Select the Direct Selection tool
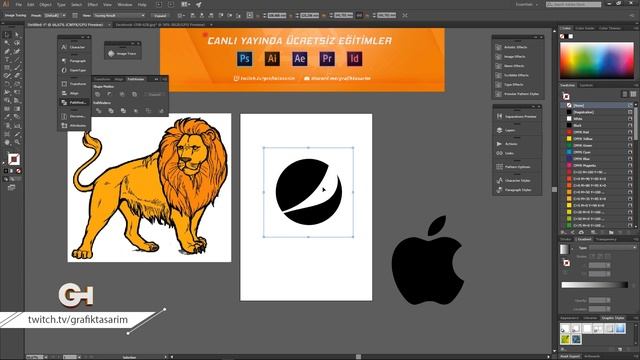The width and height of the screenshot is (640, 360). [17, 35]
